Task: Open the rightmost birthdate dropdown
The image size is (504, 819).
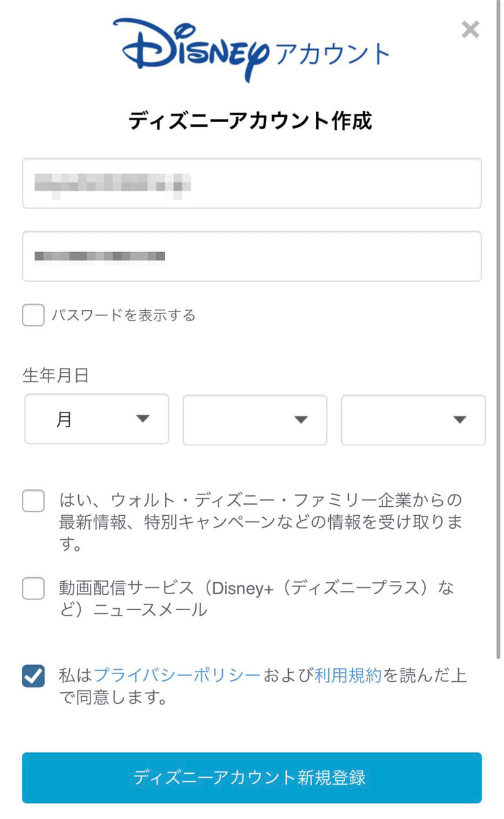Action: tap(413, 420)
